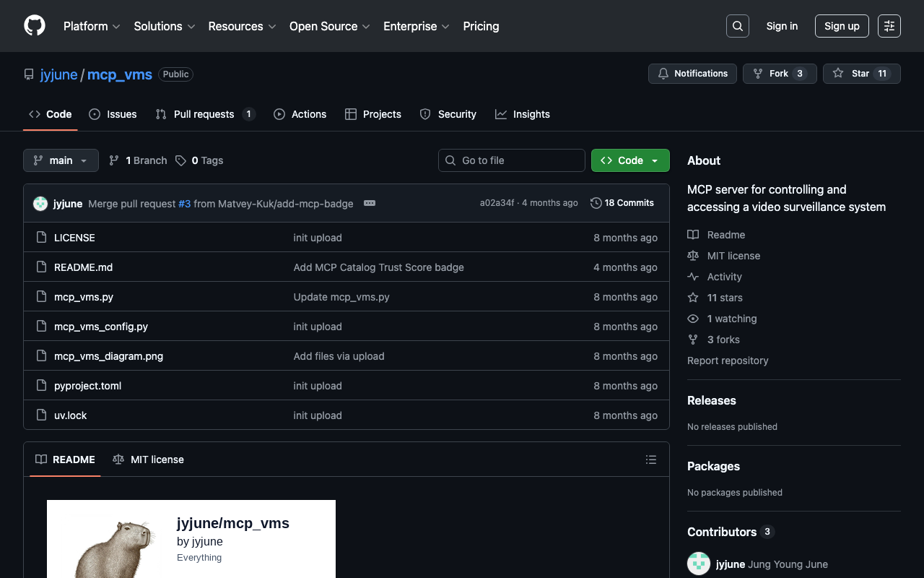The height and width of the screenshot is (578, 924).
Task: Click jyjune avatar in commit row
Action: 40,204
